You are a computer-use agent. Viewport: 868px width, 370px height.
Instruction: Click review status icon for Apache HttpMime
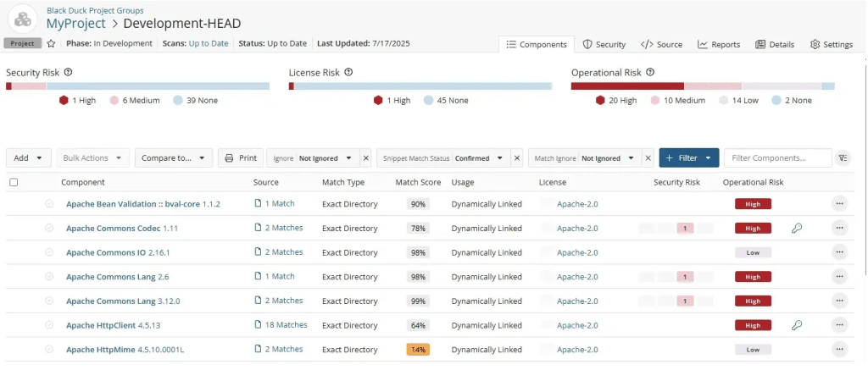[49, 350]
